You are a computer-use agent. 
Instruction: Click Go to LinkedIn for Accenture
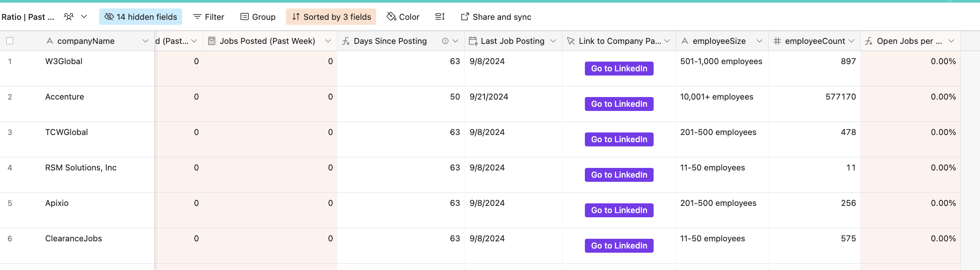point(619,104)
